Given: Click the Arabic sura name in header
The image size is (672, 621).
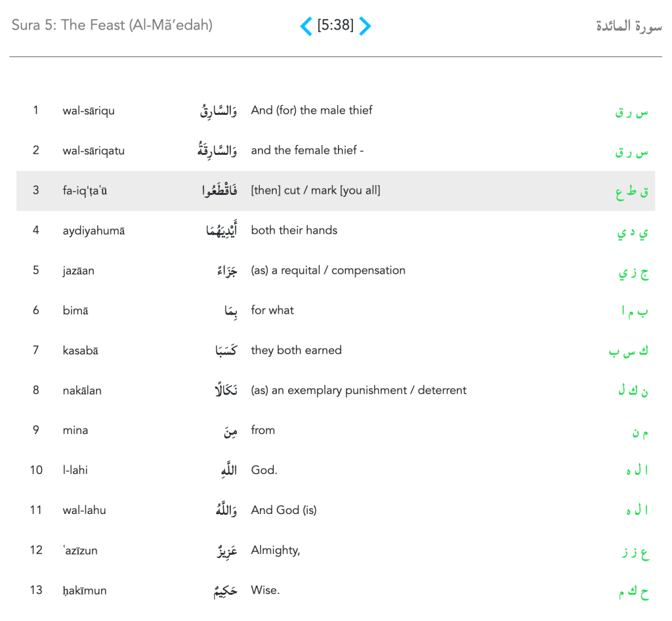Looking at the screenshot, I should (628, 26).
